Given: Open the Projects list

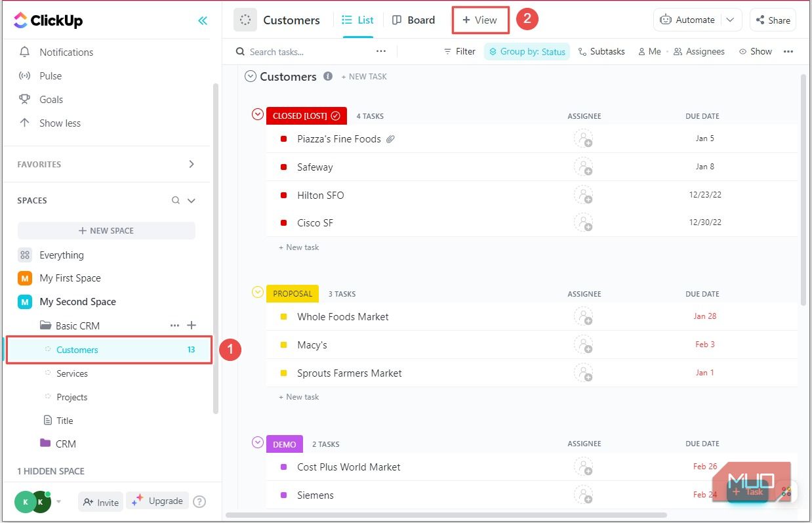Looking at the screenshot, I should 72,397.
